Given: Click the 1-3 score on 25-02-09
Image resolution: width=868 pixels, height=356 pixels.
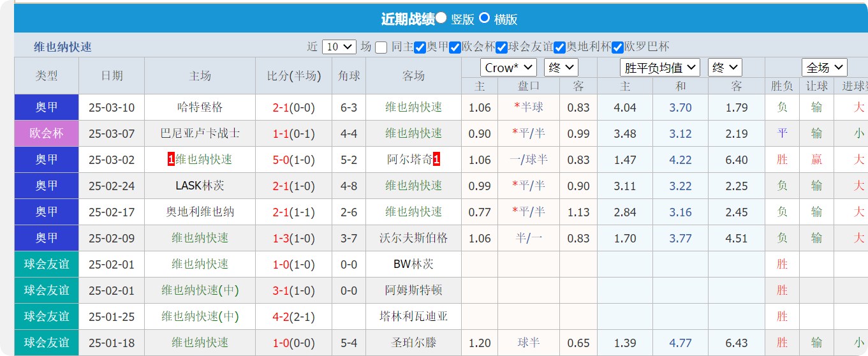Looking at the screenshot, I should tap(281, 238).
